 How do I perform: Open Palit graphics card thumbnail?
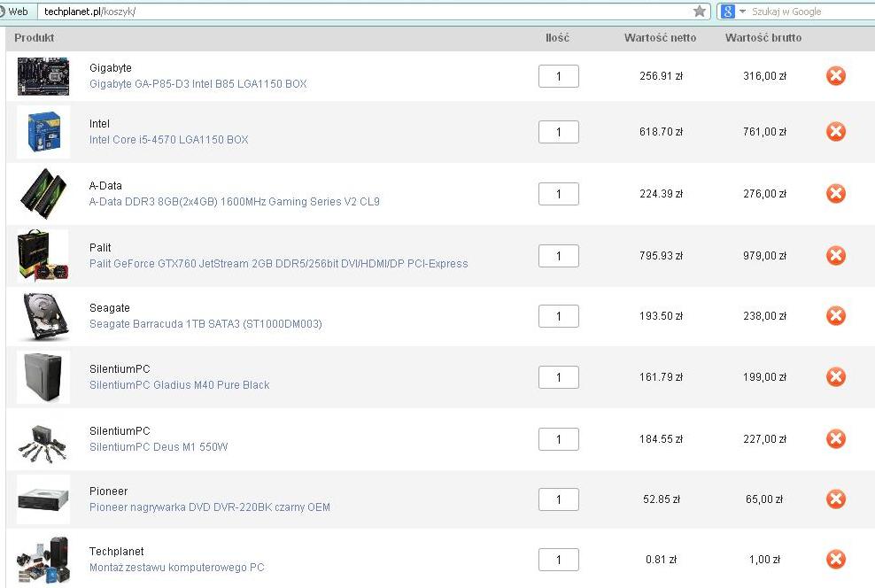click(x=43, y=254)
